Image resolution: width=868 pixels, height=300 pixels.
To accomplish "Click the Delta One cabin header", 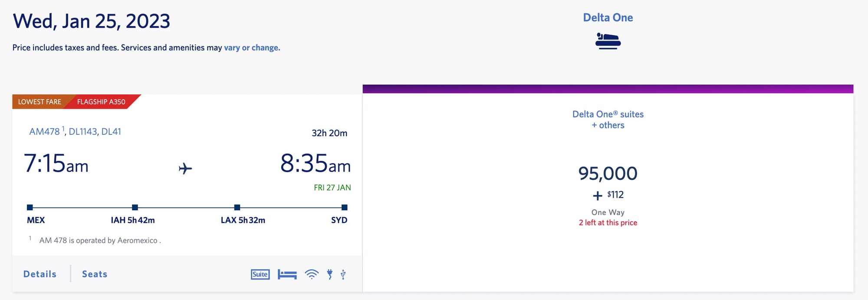I will pos(608,17).
